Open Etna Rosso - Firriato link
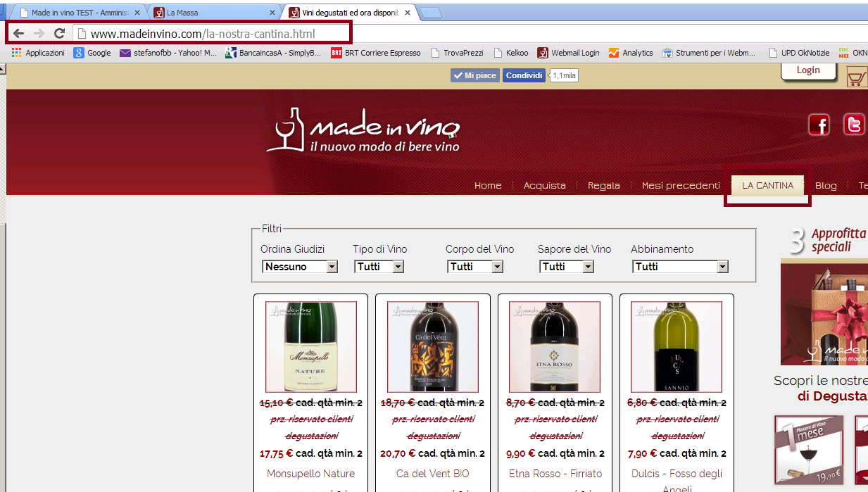 [x=555, y=474]
